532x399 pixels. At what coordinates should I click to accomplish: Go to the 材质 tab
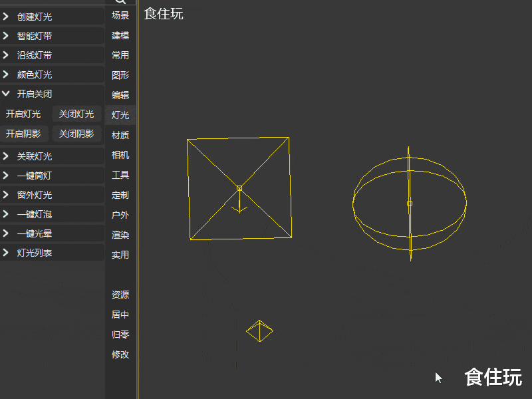[x=120, y=135]
